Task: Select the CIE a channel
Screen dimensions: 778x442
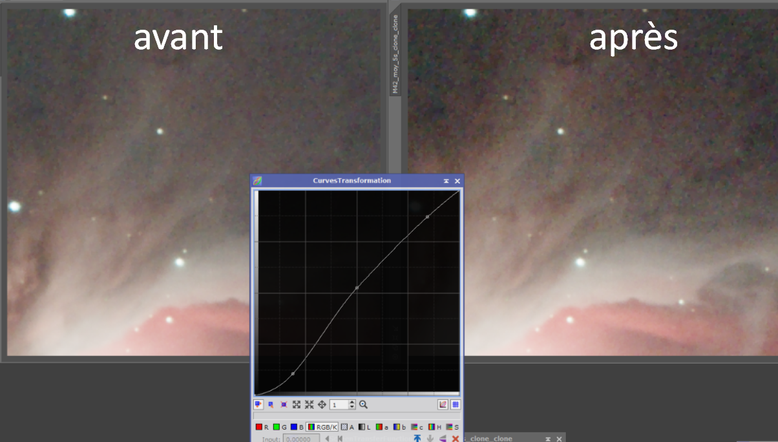Action: [382, 427]
